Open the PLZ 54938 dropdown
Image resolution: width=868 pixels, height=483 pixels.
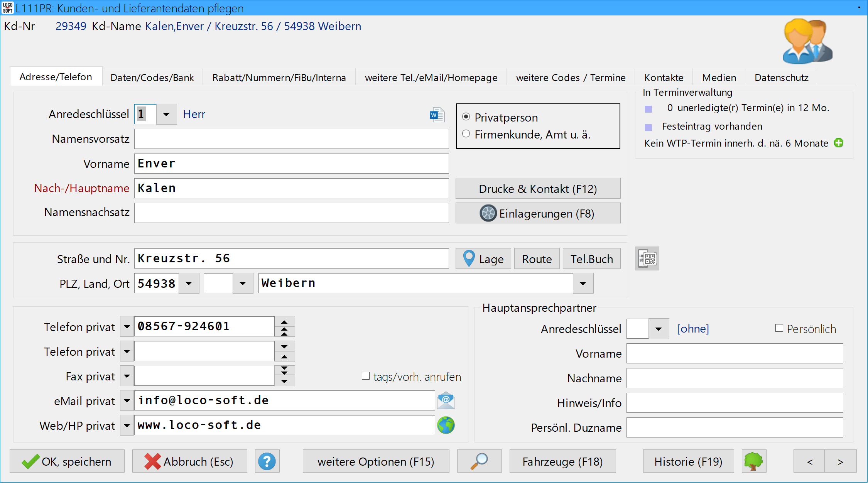[x=189, y=284]
